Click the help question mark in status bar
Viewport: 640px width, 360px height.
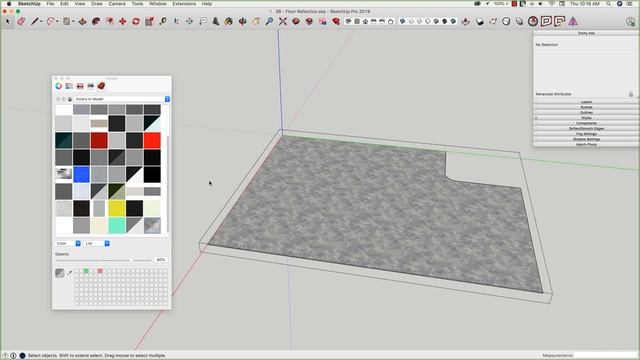5,356
